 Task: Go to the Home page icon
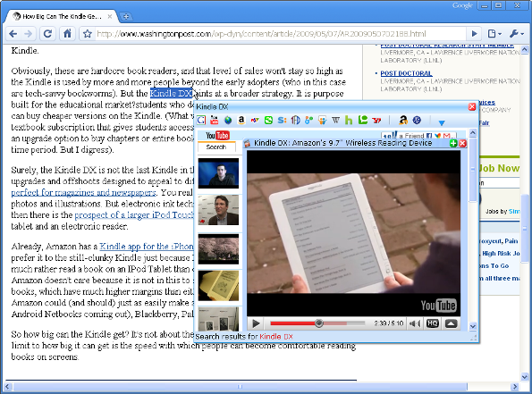point(67,34)
